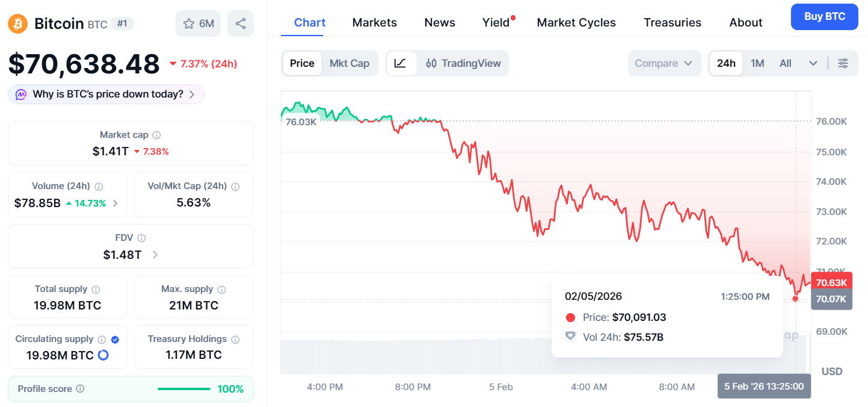868x407 pixels.
Task: Open 'Why is BTC's price down today?'
Action: point(107,95)
